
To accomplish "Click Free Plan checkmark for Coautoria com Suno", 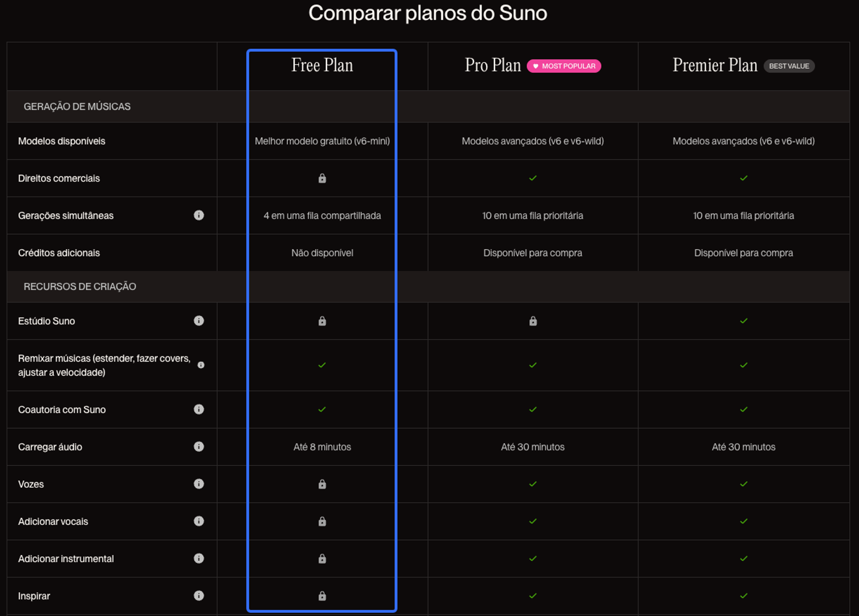I will [x=322, y=410].
